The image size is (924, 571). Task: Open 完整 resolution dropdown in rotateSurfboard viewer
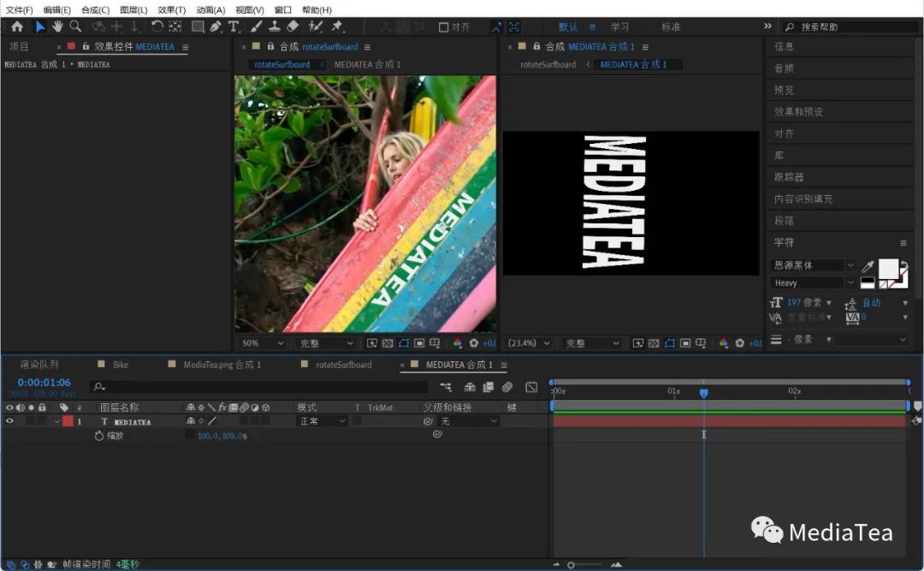click(326, 343)
